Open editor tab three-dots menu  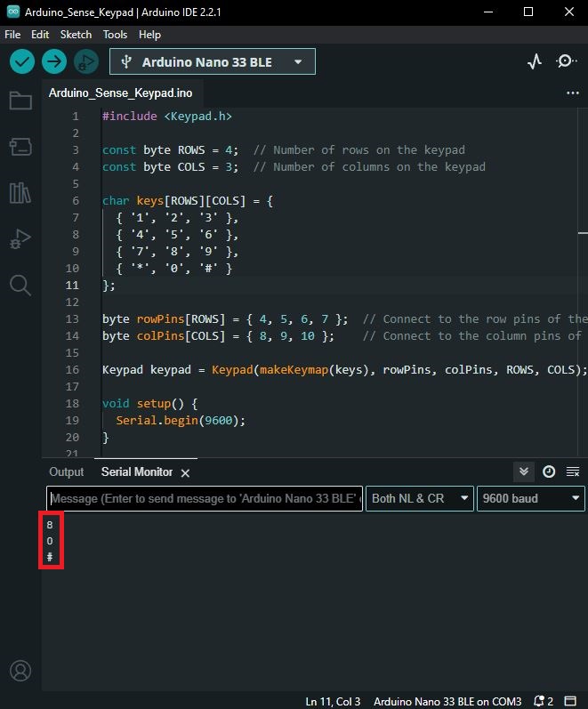pos(573,93)
